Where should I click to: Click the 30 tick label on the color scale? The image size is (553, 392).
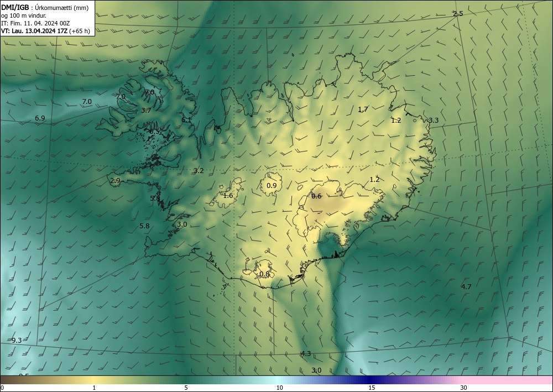464,388
